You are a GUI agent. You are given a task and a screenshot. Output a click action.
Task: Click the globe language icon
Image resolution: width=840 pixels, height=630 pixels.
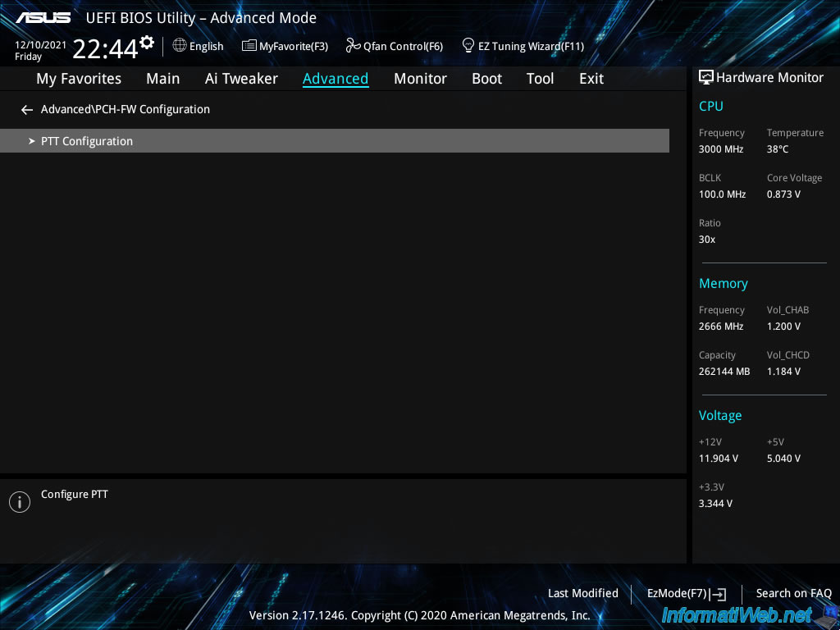180,46
